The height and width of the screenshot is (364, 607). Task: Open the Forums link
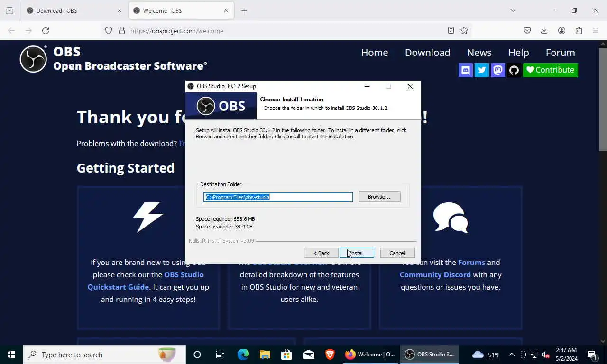tap(471, 262)
